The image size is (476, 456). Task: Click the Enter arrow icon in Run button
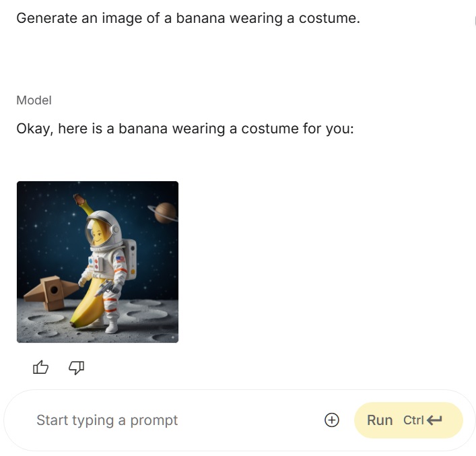(434, 420)
